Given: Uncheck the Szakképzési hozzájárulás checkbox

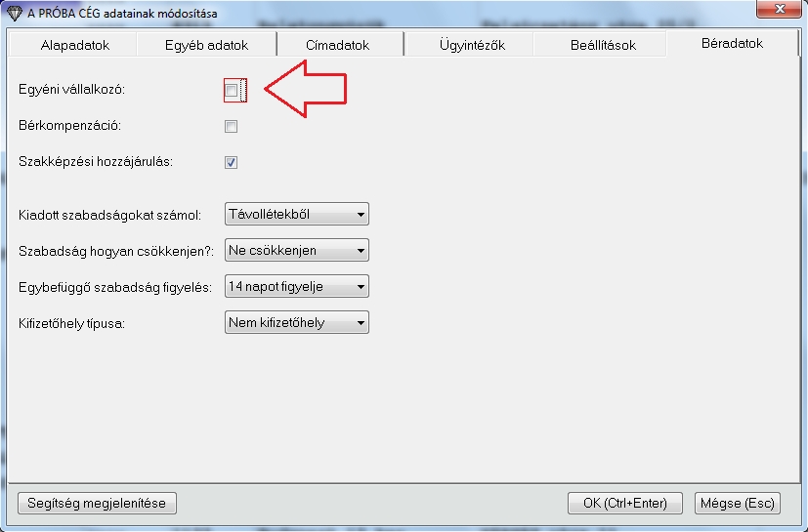Looking at the screenshot, I should (232, 162).
